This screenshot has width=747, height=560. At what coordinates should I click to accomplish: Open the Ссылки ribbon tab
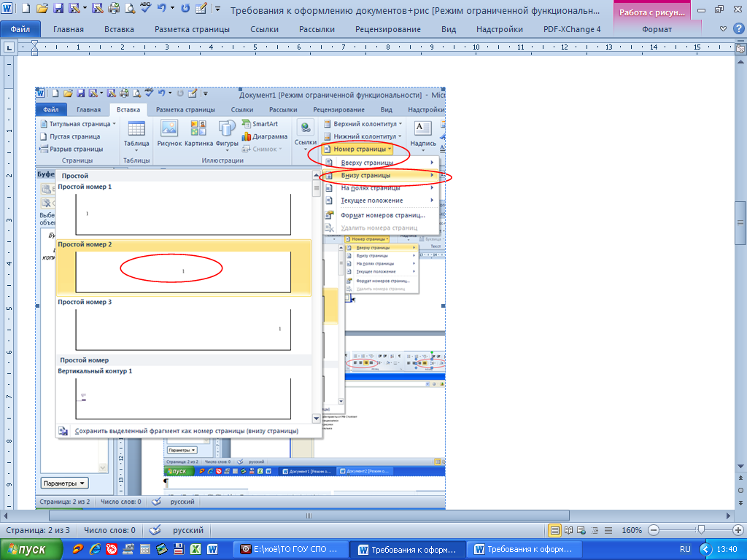pos(264,29)
